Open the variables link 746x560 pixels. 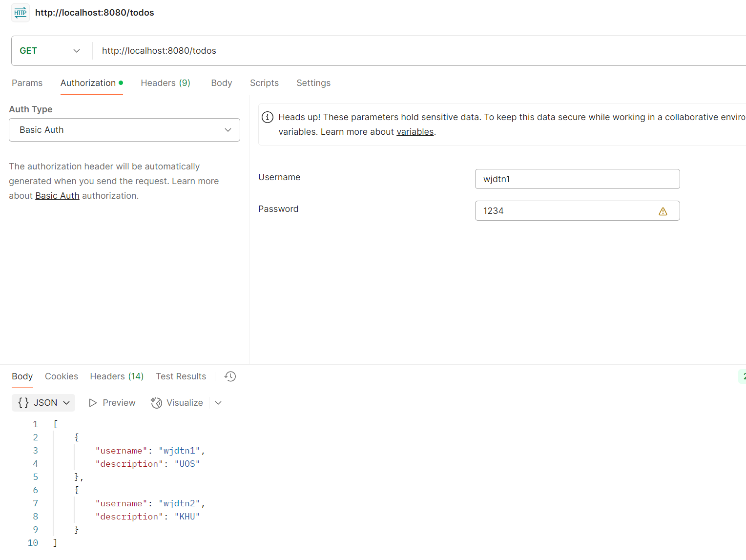(x=415, y=132)
